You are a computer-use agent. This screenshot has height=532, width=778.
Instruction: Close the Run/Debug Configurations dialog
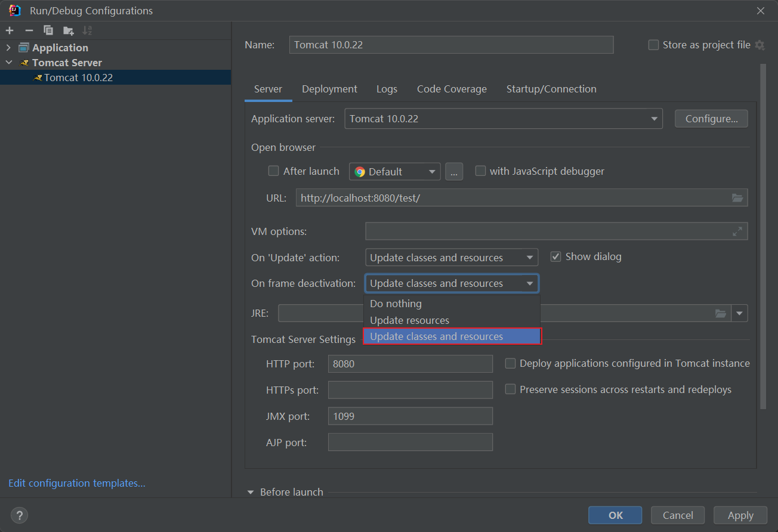tap(761, 11)
